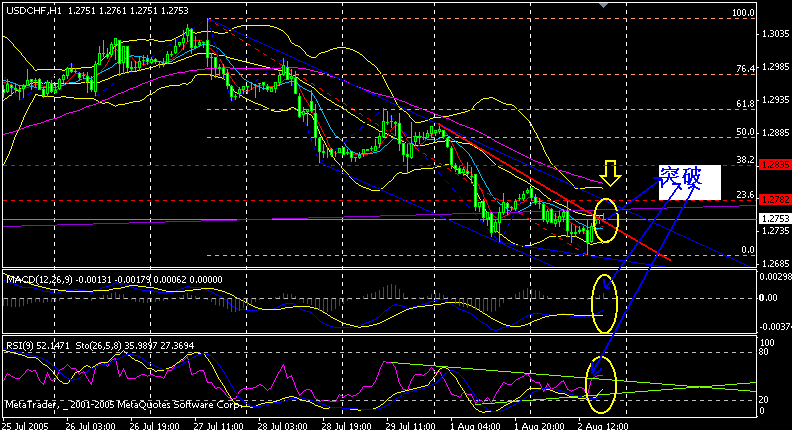Click the RSI scale value 20
The image size is (792, 430).
[764, 400]
